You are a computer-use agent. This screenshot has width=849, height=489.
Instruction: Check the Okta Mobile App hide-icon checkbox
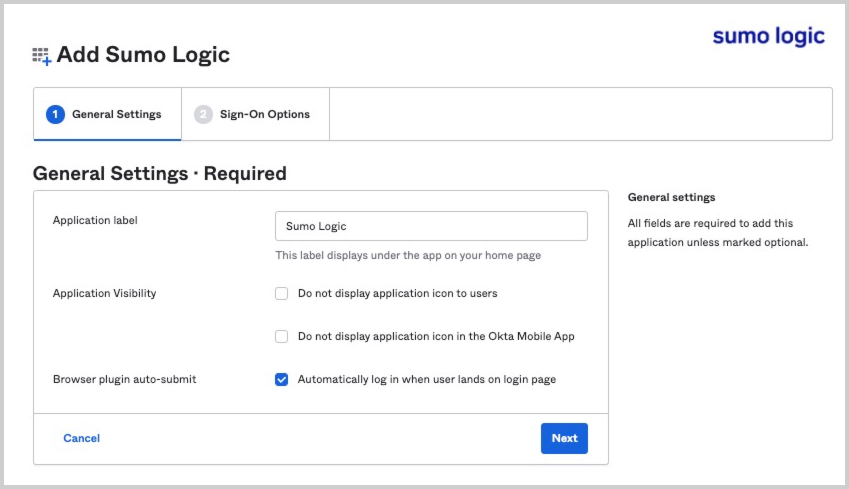[282, 337]
